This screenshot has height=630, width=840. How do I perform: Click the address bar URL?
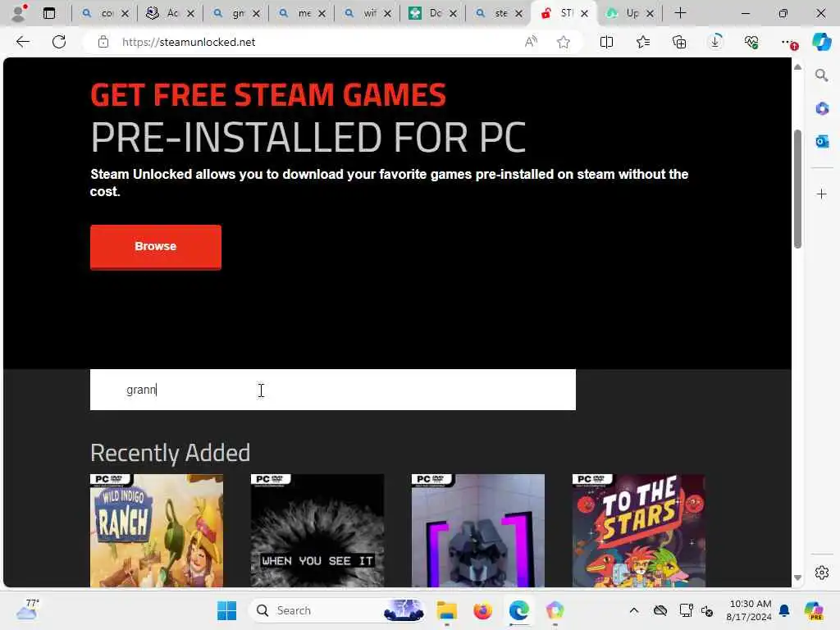tap(189, 42)
